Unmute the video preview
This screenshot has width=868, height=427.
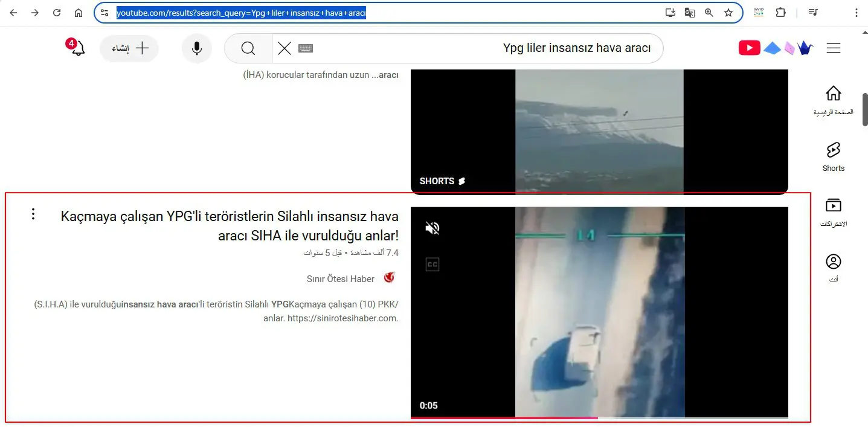coord(432,228)
